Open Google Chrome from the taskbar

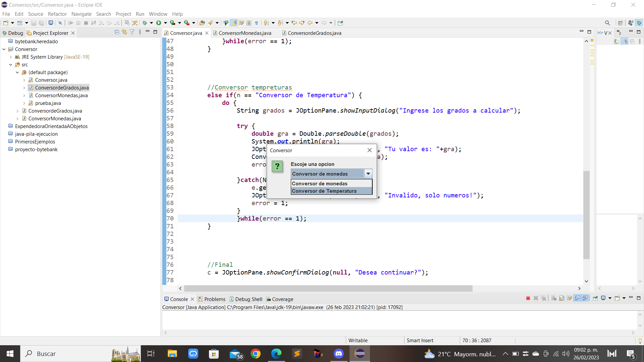pyautogui.click(x=256, y=354)
